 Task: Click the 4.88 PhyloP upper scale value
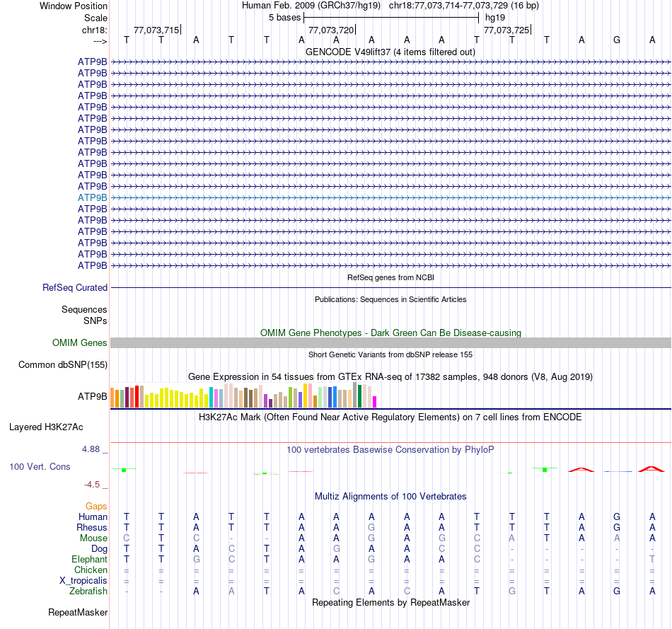(91, 449)
